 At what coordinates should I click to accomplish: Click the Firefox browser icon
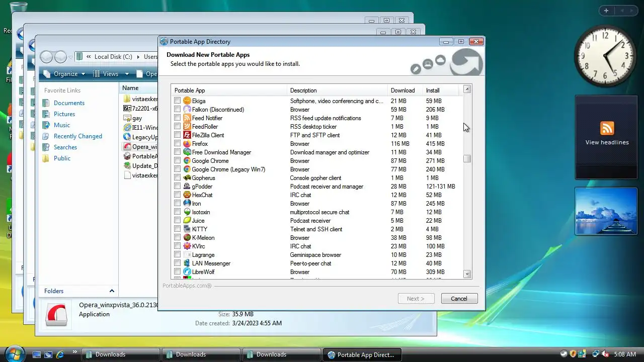(x=187, y=144)
